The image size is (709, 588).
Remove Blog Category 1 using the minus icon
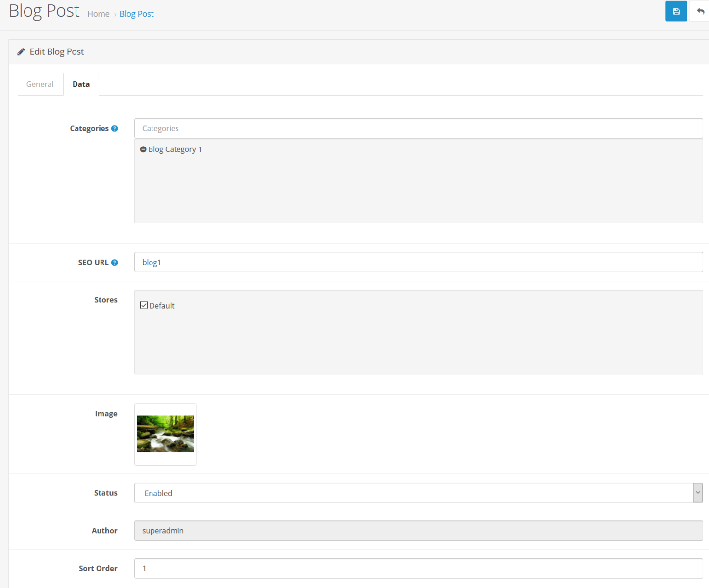pyautogui.click(x=143, y=149)
